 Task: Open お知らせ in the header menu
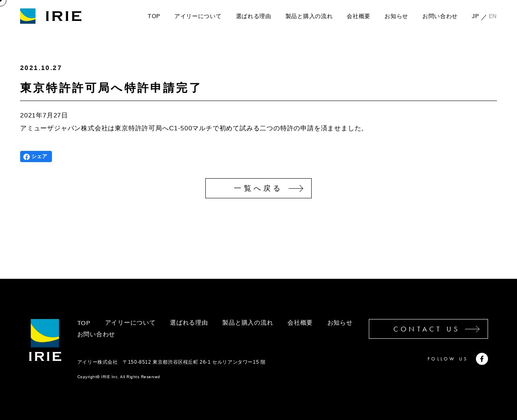(x=396, y=16)
